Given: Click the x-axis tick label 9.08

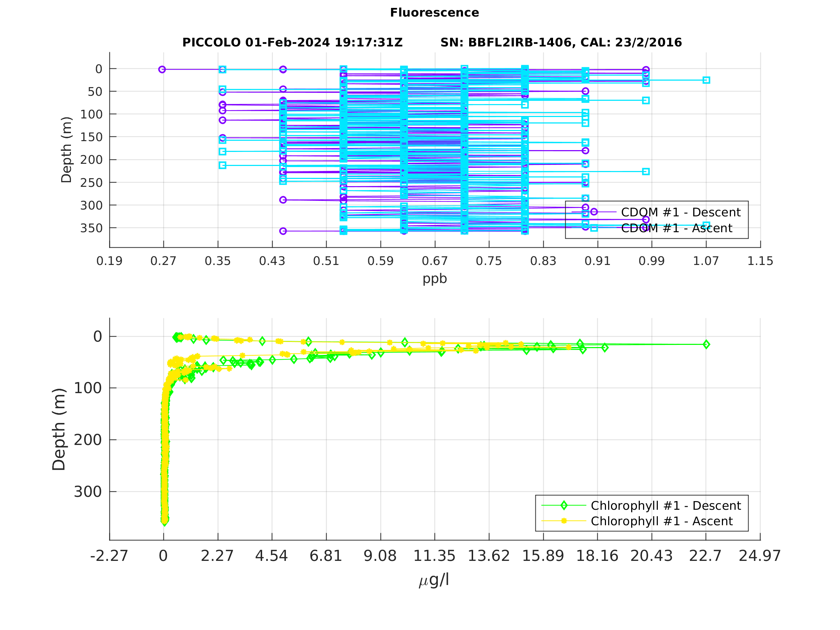Looking at the screenshot, I should (x=380, y=556).
